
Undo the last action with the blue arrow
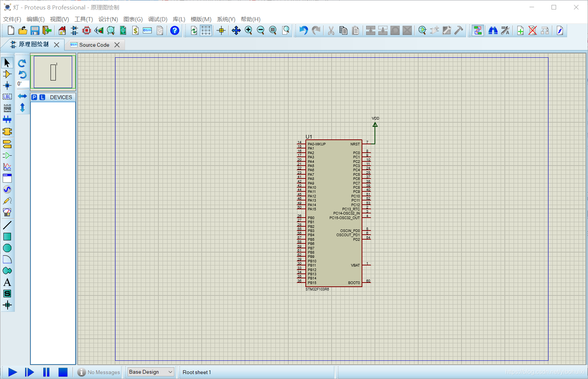pyautogui.click(x=303, y=30)
